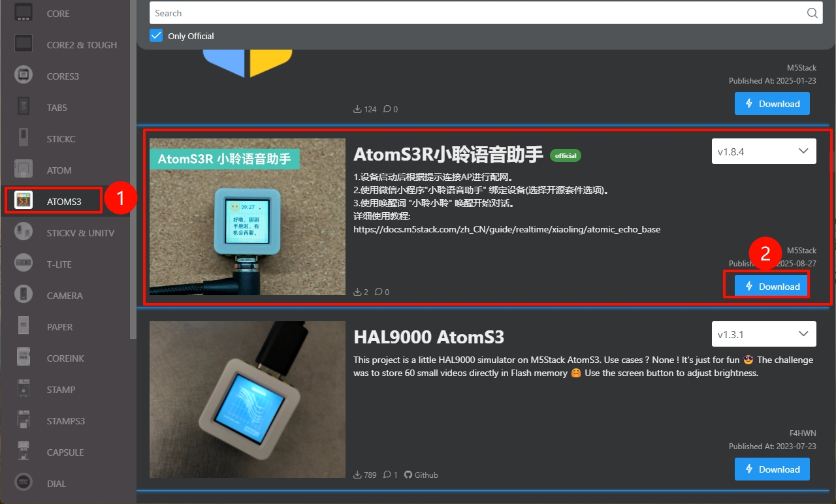Select the STICKV & UNITV device icon

click(x=24, y=232)
